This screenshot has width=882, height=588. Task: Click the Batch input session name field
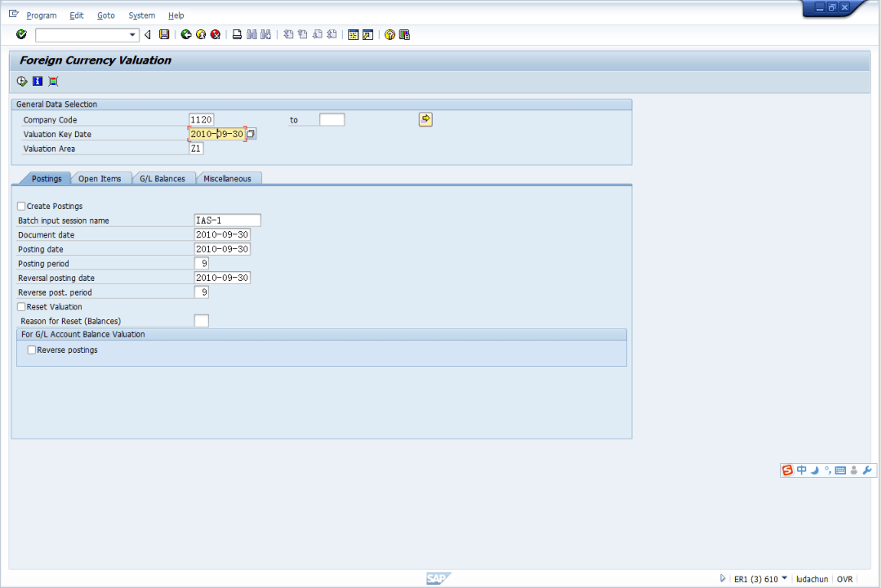coord(227,220)
